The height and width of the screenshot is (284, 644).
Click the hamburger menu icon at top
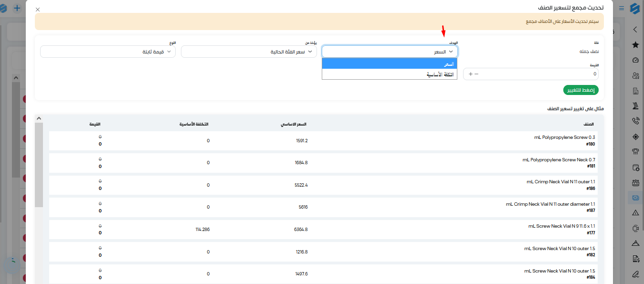coord(621,8)
